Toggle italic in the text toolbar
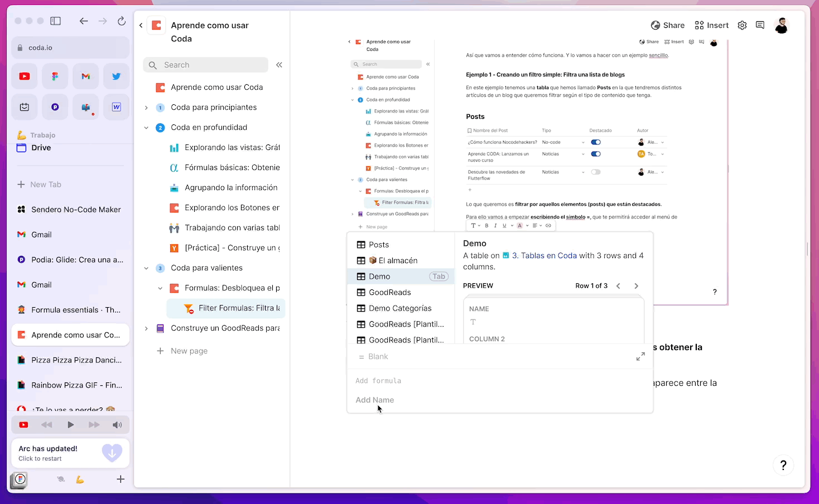This screenshot has height=504, width=819. pyautogui.click(x=495, y=226)
